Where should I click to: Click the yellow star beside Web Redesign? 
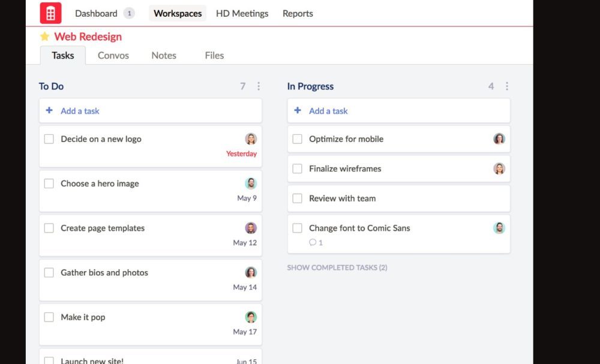[x=45, y=37]
